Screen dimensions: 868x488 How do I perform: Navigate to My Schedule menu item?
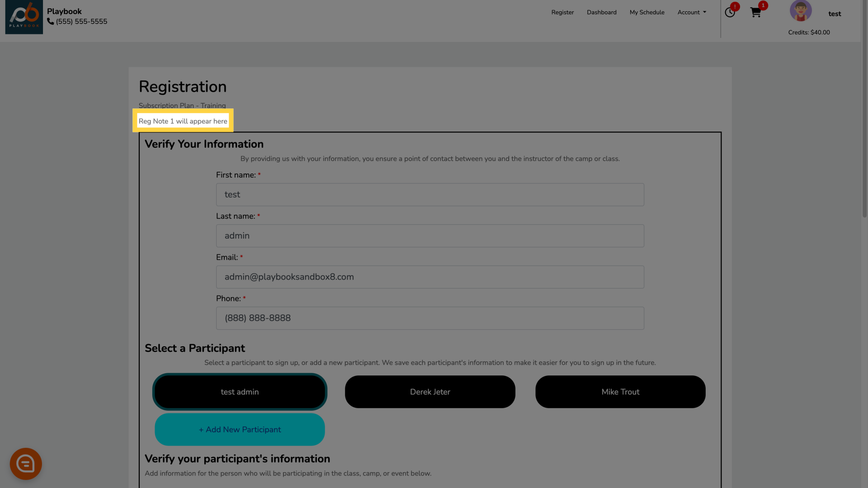point(647,12)
